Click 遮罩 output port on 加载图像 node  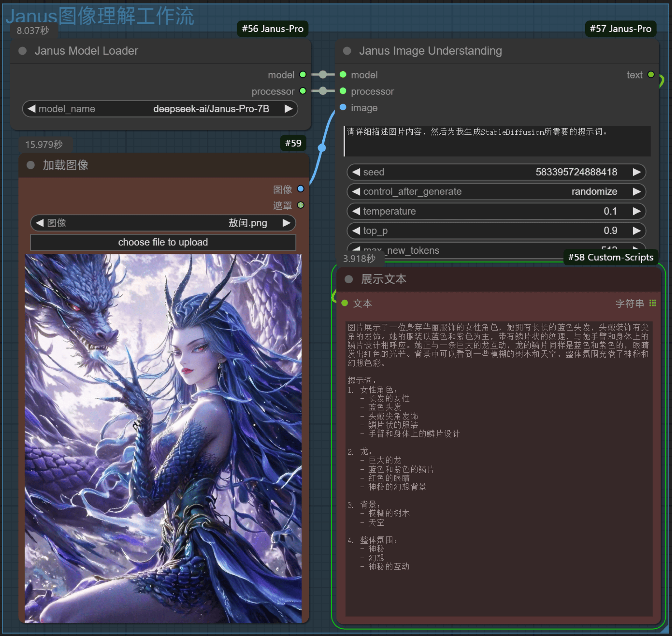(300, 205)
